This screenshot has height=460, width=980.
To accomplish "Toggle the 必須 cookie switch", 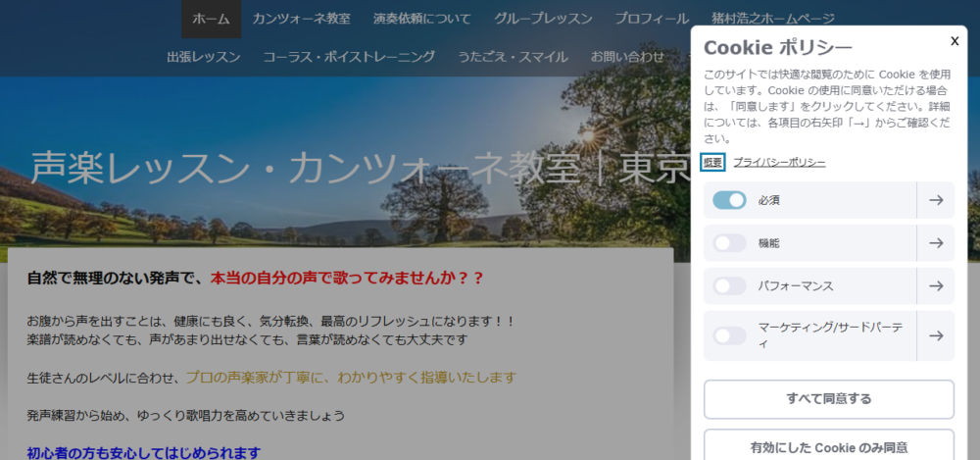I will [729, 200].
